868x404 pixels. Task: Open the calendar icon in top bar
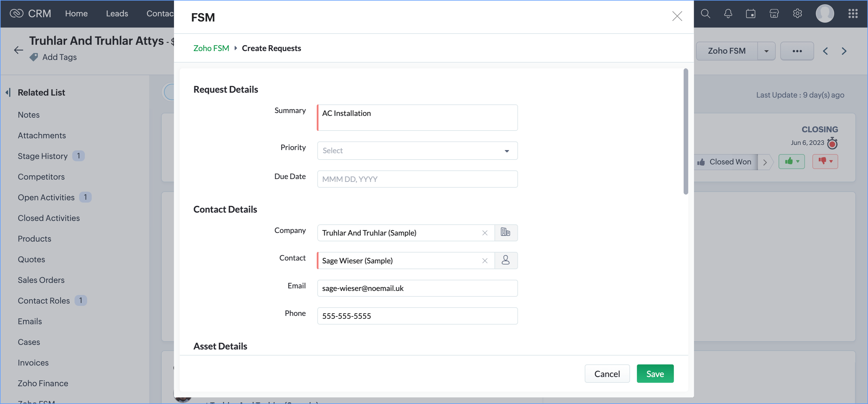750,13
